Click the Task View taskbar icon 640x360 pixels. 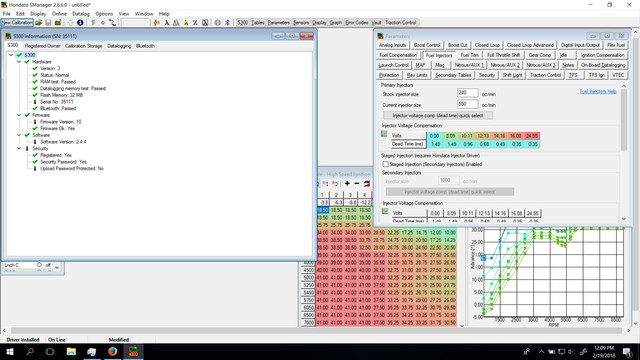(50, 351)
